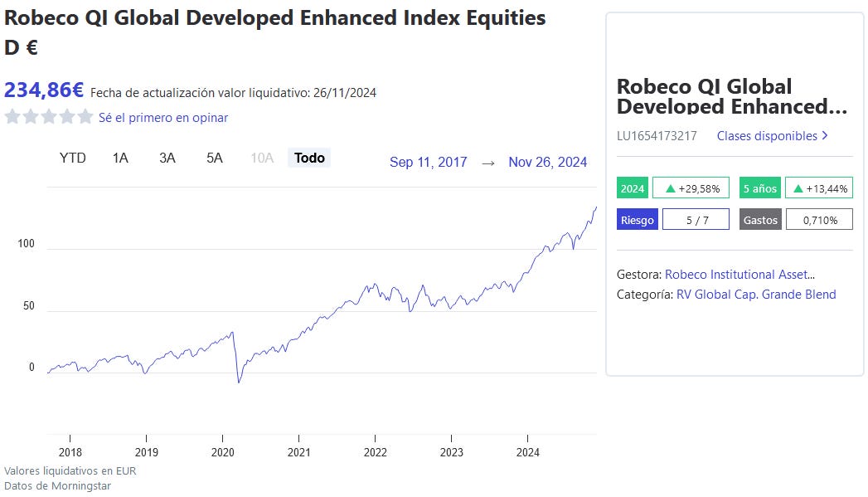Rate with the first star
The height and width of the screenshot is (497, 868).
click(x=12, y=116)
